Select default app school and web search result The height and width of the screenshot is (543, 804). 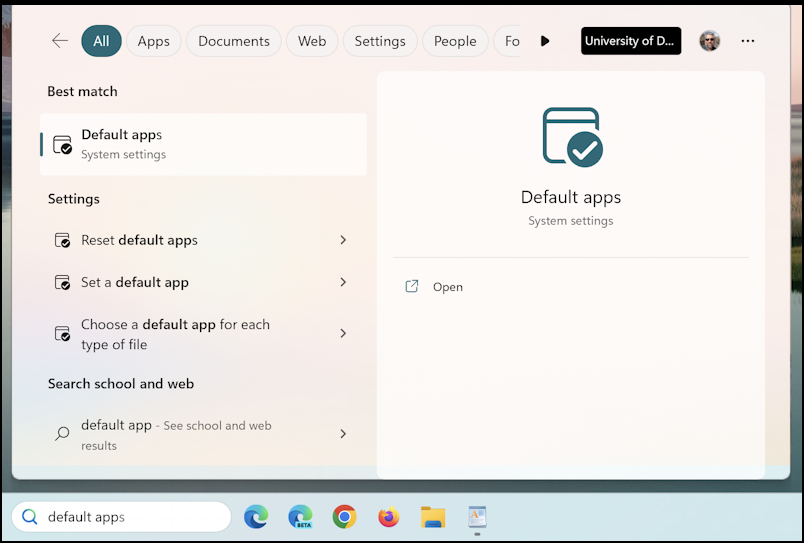coord(204,434)
